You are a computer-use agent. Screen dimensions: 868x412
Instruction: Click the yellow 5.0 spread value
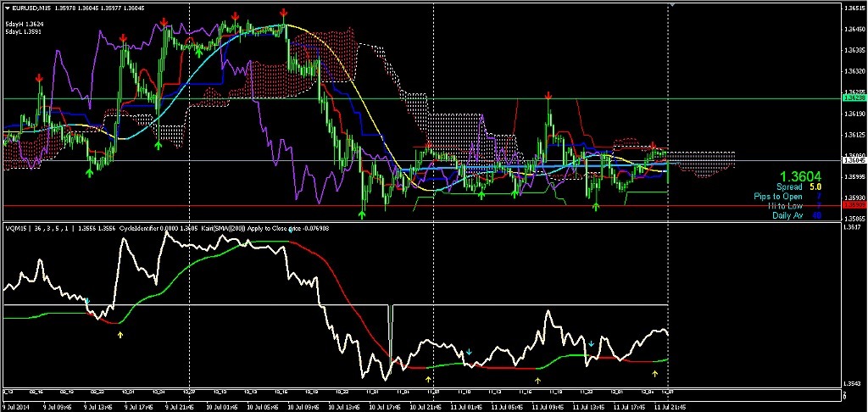(x=815, y=187)
